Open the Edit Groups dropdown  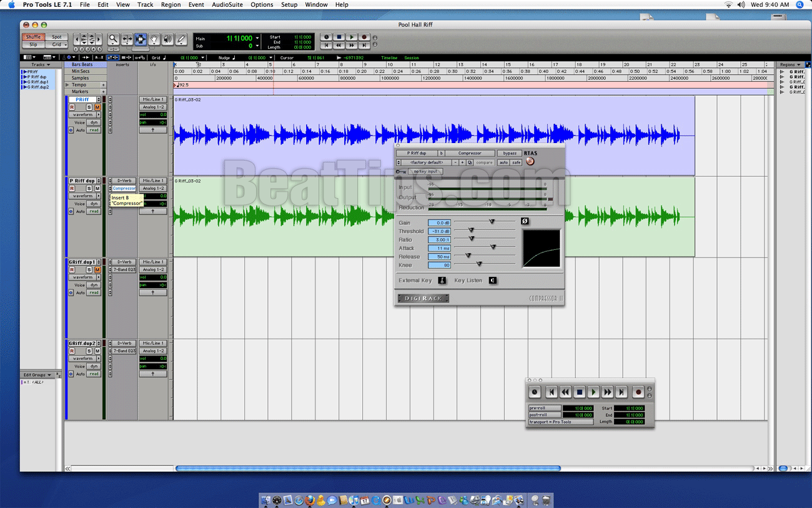tap(37, 375)
